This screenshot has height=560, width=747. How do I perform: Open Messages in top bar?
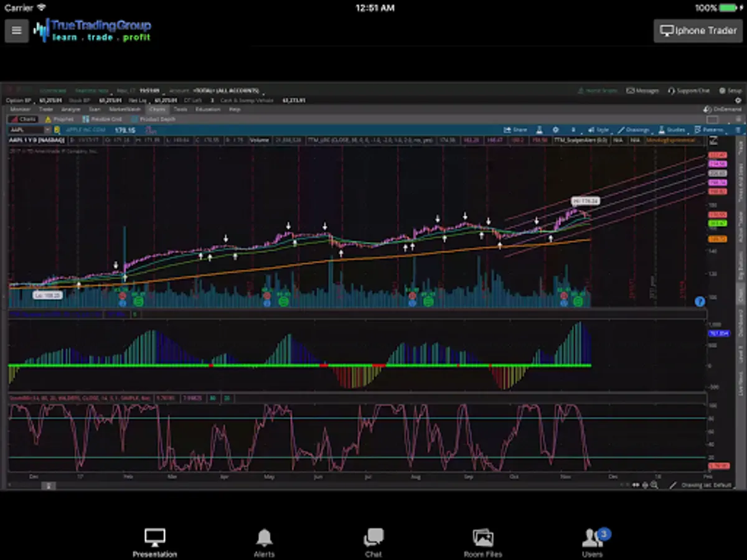pyautogui.click(x=643, y=91)
